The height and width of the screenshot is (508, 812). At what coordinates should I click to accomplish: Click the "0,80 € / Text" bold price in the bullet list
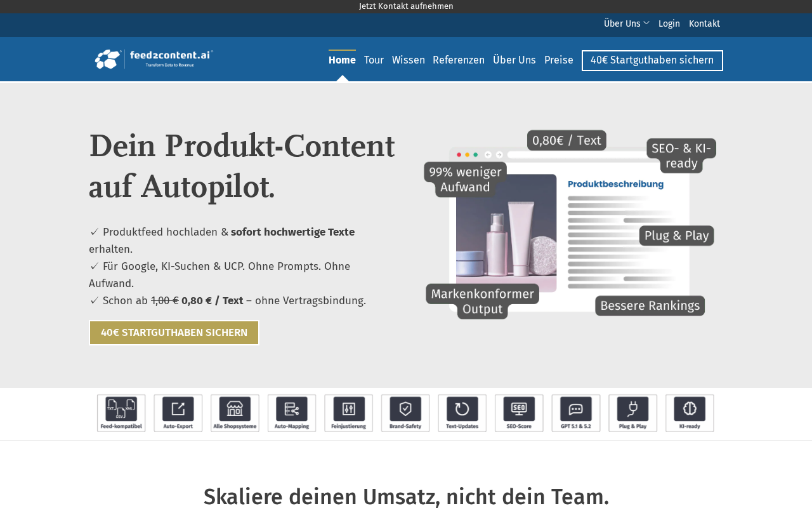(x=213, y=300)
